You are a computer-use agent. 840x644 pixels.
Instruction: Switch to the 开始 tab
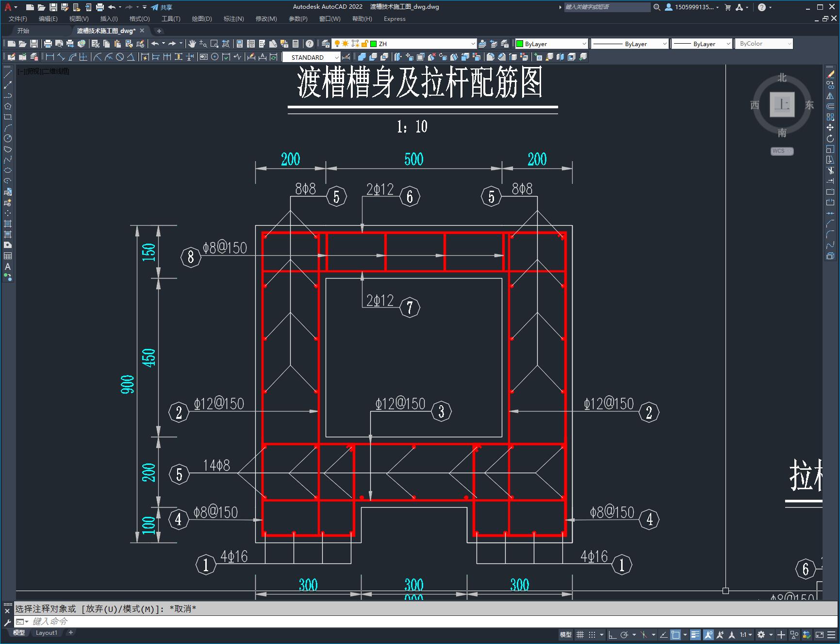[x=23, y=31]
